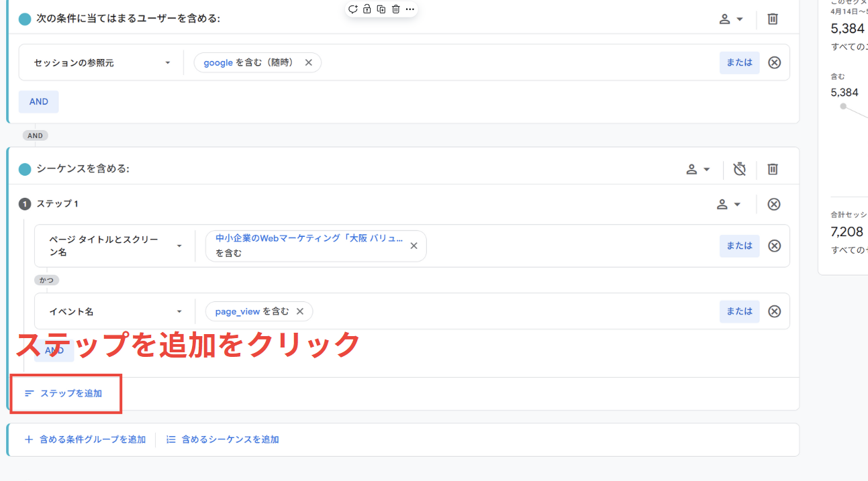Clear the google を含む chip with its X
The image size is (868, 481).
pos(309,62)
